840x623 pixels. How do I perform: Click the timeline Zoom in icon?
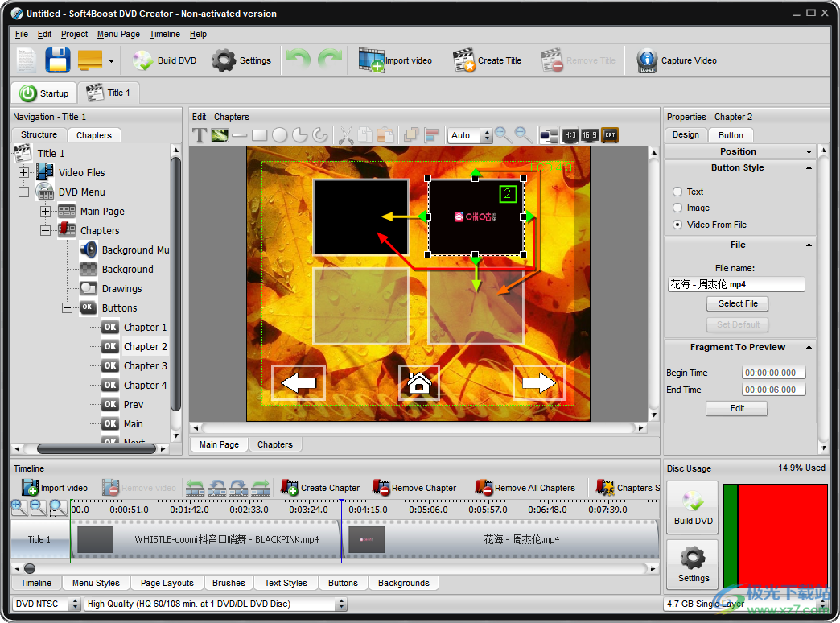point(19,507)
